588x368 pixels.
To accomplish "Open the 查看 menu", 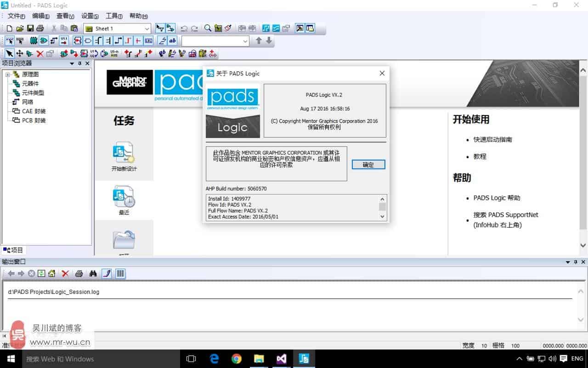I will tap(65, 16).
